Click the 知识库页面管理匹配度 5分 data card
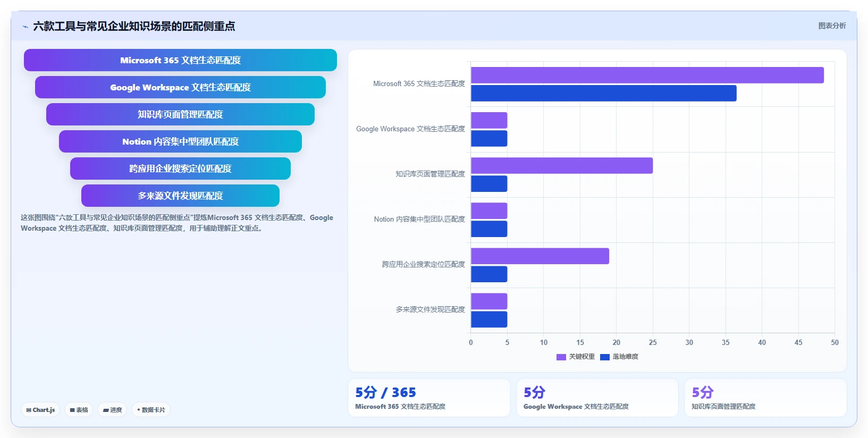 click(765, 398)
